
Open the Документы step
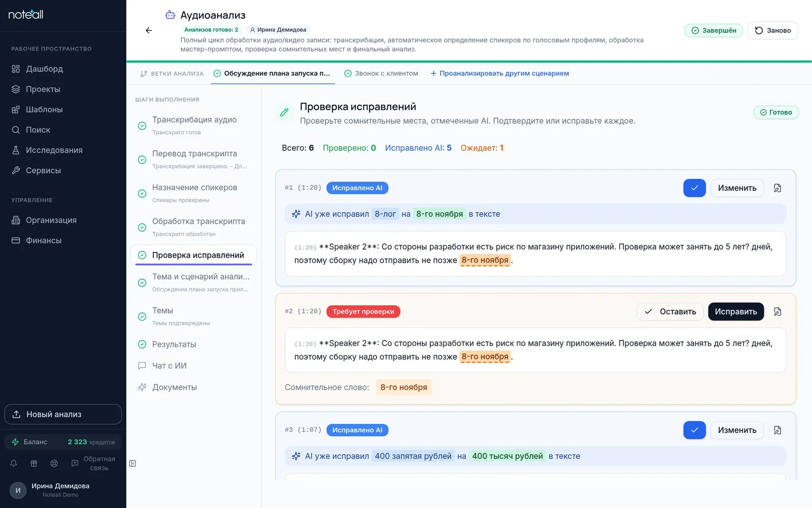click(x=194, y=387)
